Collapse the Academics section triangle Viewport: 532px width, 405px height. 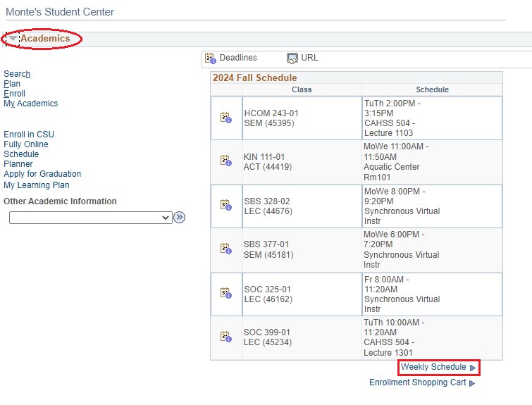point(13,39)
